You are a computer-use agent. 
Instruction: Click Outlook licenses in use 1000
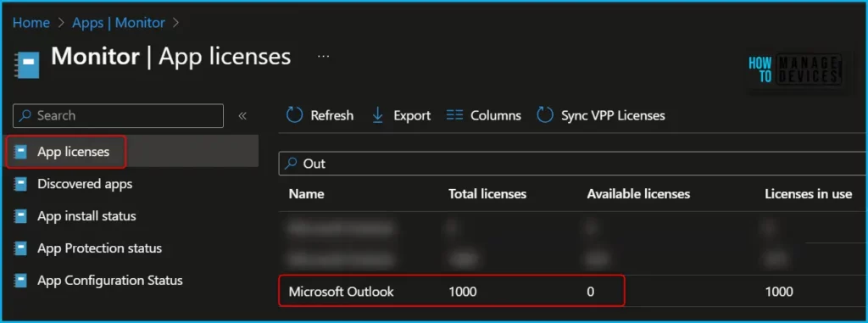779,292
